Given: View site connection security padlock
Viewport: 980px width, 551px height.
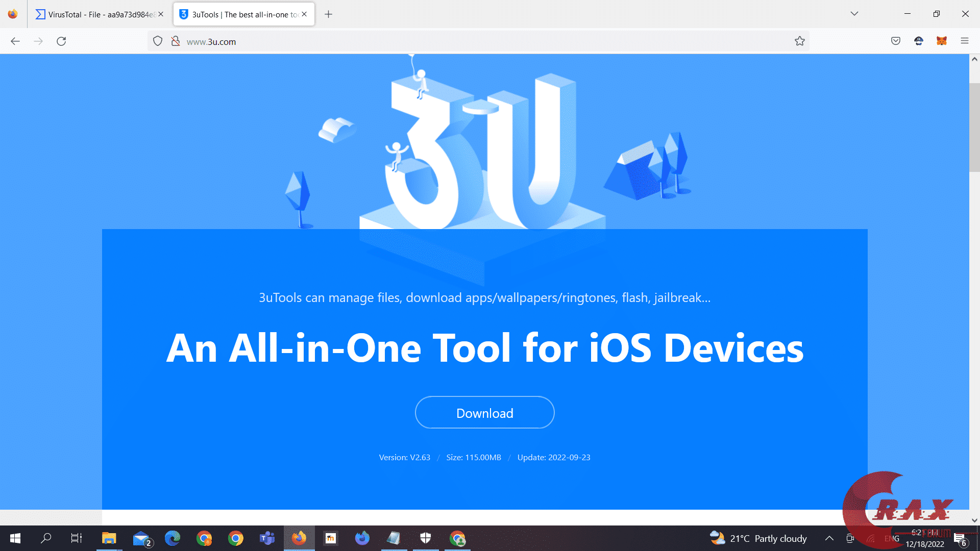Looking at the screenshot, I should point(176,41).
